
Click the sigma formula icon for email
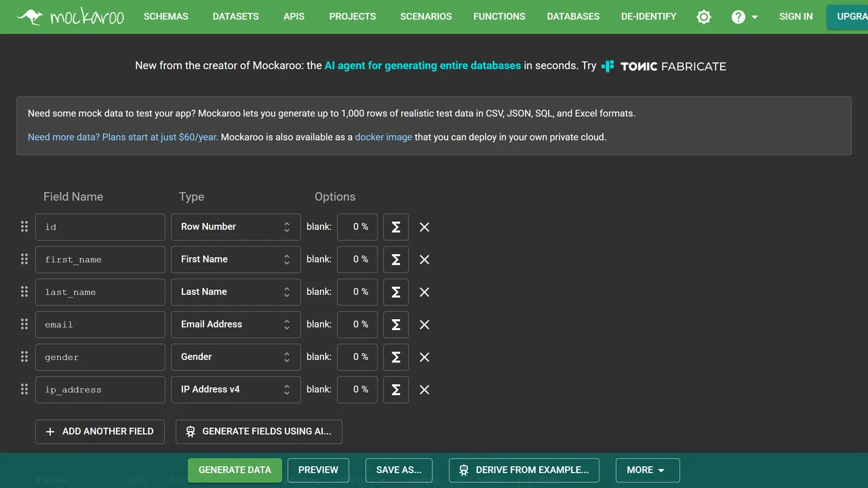pyautogui.click(x=396, y=325)
